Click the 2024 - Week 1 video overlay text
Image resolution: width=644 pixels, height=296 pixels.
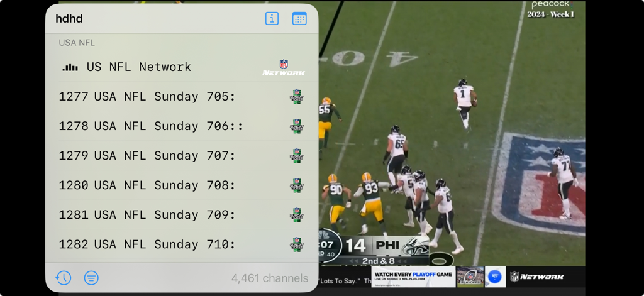(551, 15)
